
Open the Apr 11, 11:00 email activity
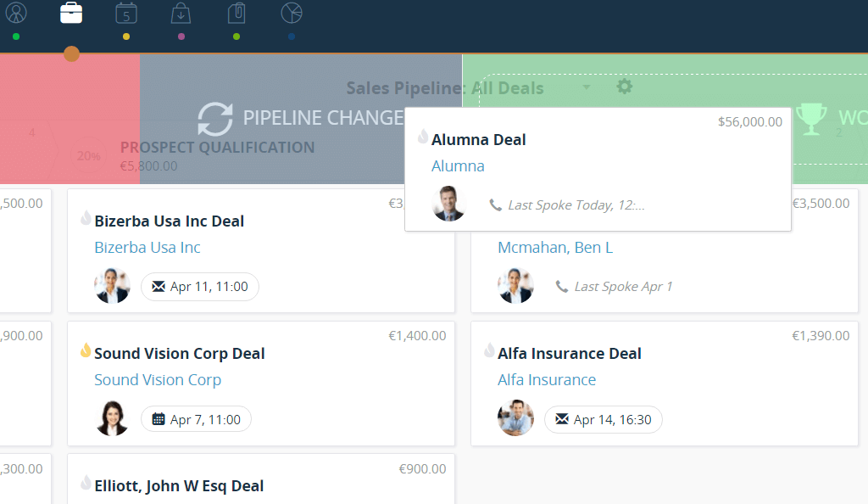coord(200,287)
